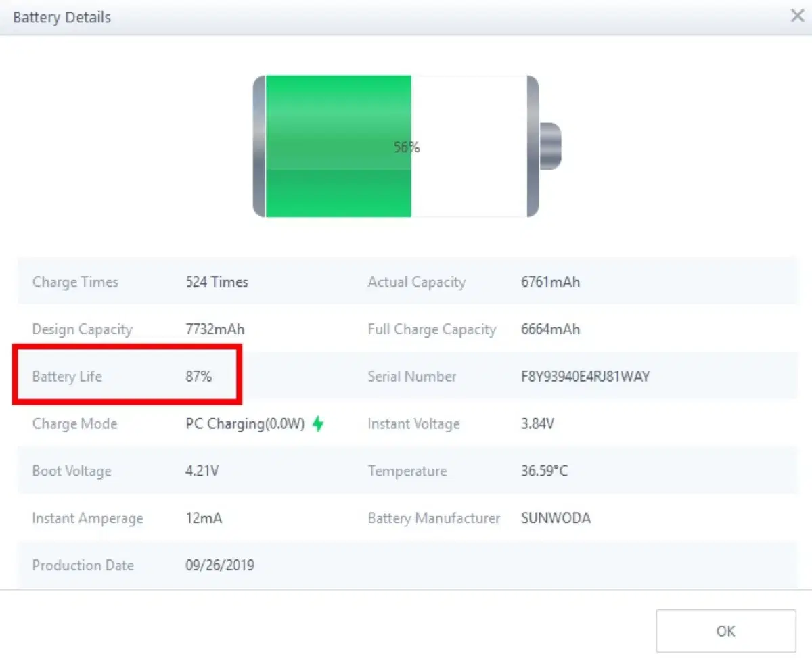812x667 pixels.
Task: Close the Battery Details dialog
Action: click(797, 16)
